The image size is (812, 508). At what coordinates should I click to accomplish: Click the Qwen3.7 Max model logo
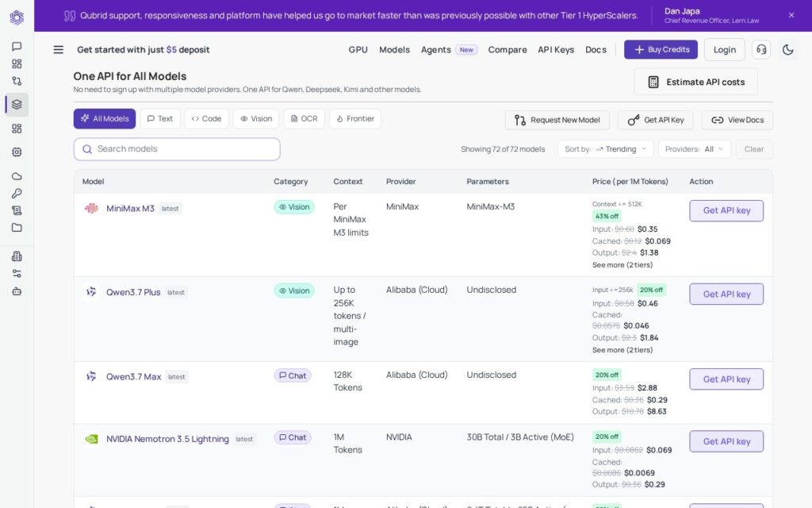[x=91, y=376]
